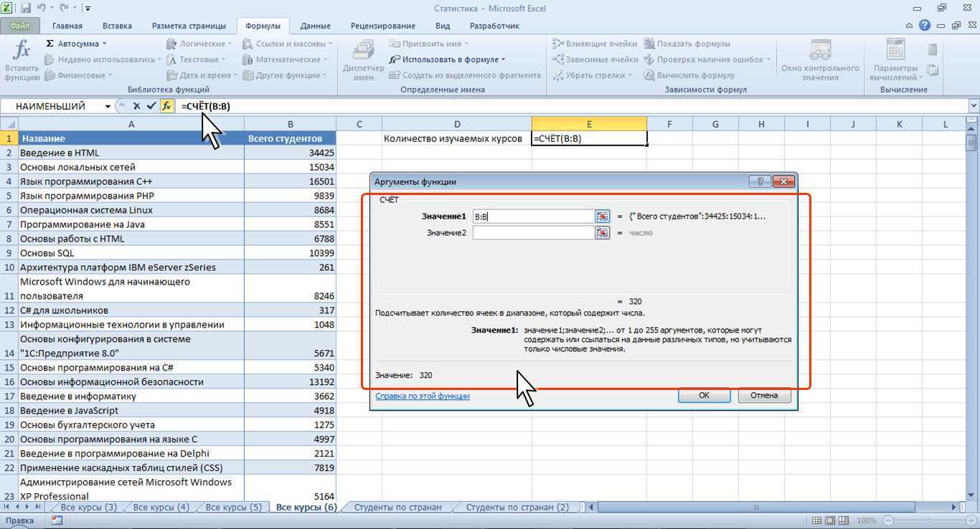This screenshot has width=980, height=529.
Task: Click Evaluate Formula button
Action: [689, 75]
